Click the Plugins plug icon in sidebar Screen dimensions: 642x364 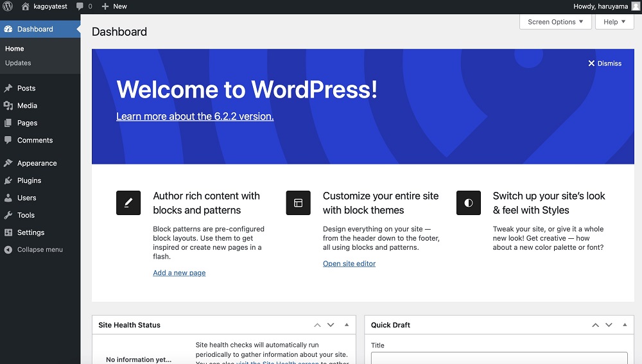[x=8, y=181]
